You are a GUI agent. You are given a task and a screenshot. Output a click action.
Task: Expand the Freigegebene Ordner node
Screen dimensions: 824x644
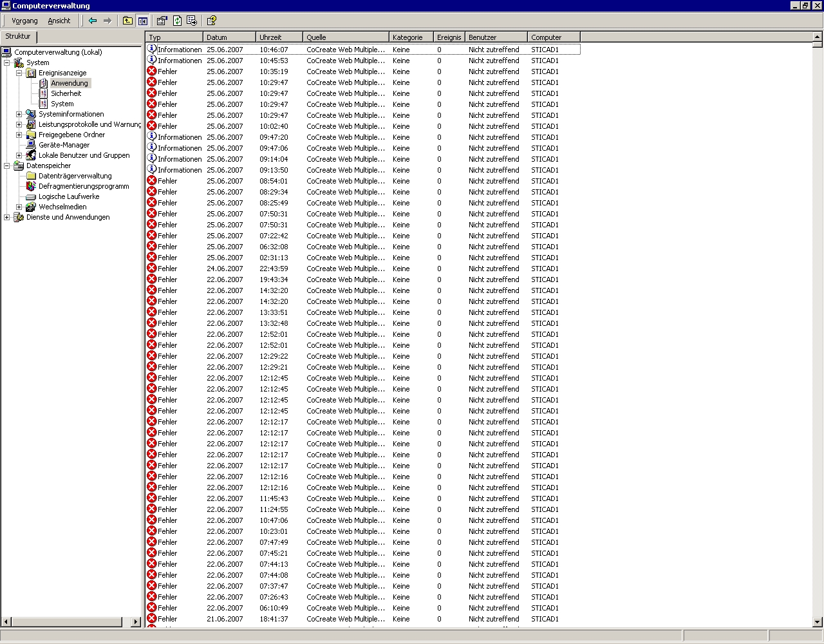tap(19, 135)
